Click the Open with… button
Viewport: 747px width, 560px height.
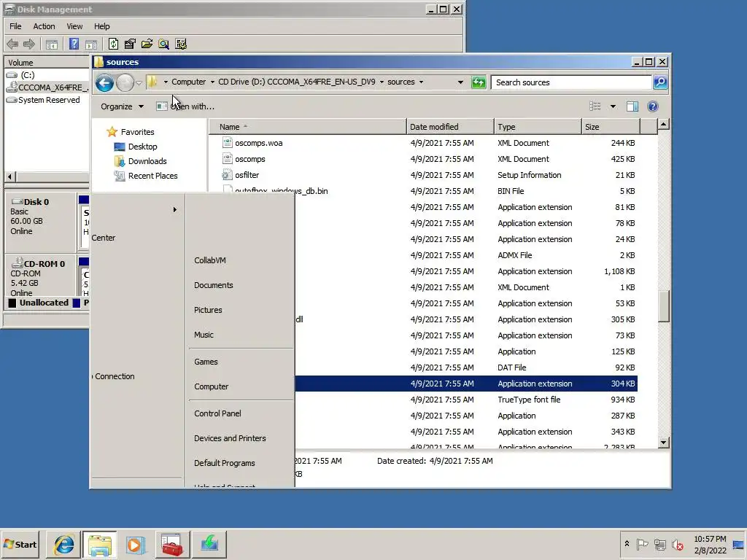pyautogui.click(x=186, y=106)
